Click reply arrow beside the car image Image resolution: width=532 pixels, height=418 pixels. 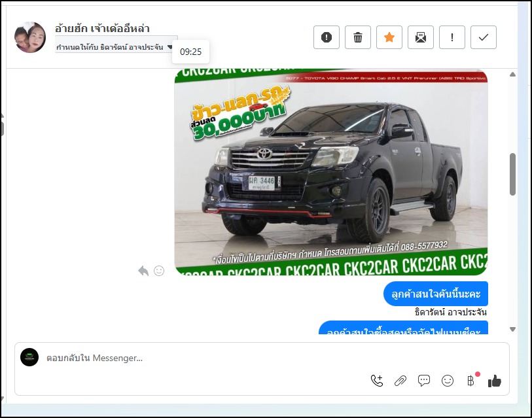pos(143,271)
